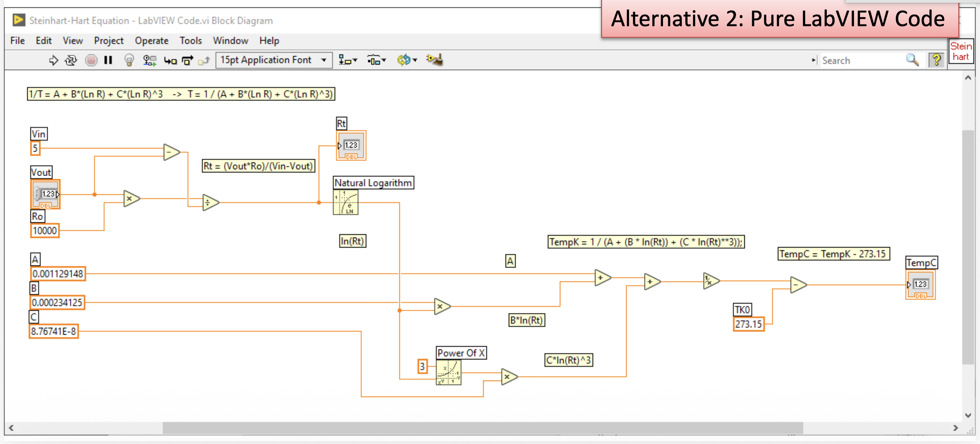
Task: Select the 1/T Steinhart-Hart equation comment
Action: tap(181, 94)
